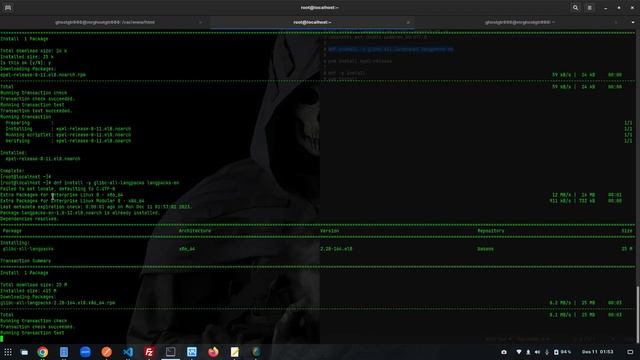Screen dimensions: 640x360
Task: Click the new tab icon in terminal header
Action: click(8, 7)
